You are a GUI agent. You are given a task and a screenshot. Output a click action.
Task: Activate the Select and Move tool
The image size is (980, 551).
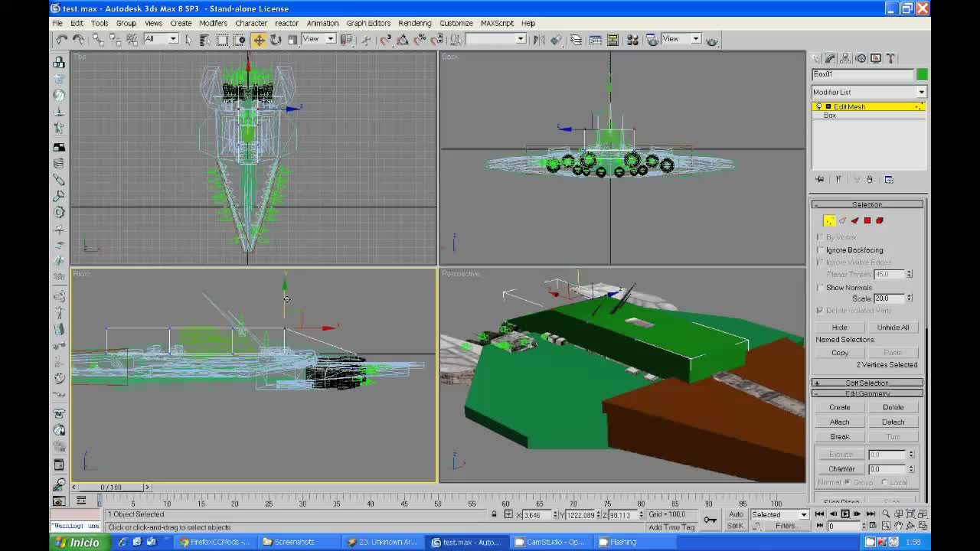(x=259, y=40)
